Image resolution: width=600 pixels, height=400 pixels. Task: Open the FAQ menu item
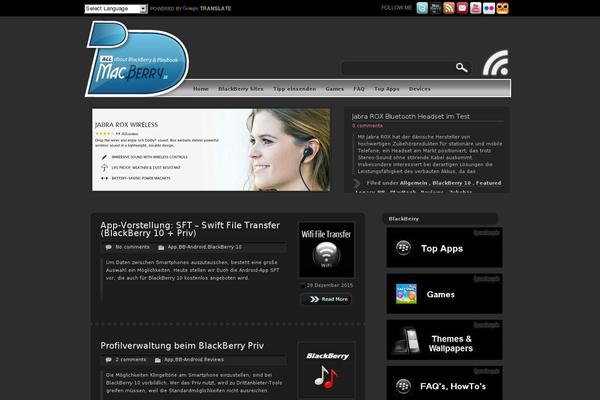coord(359,89)
